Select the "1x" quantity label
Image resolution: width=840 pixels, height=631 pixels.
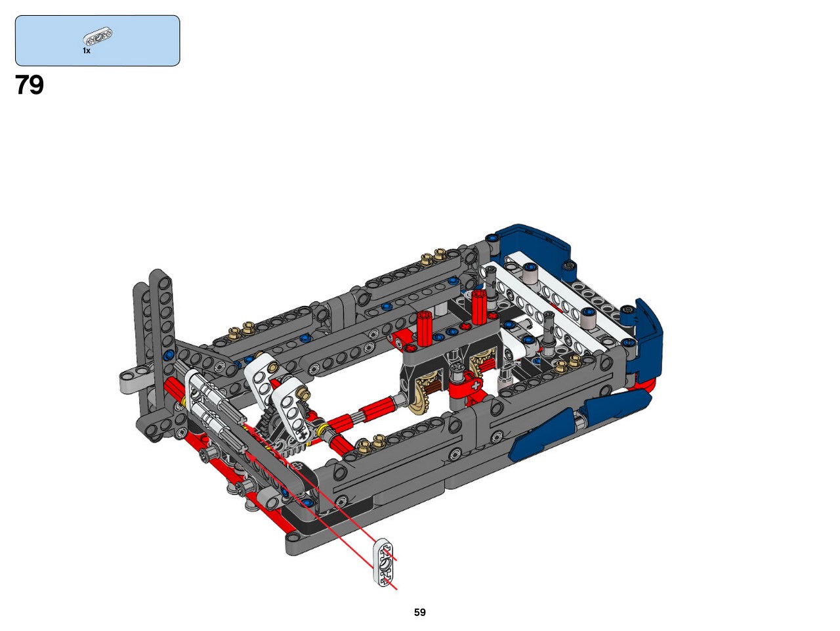[87, 51]
